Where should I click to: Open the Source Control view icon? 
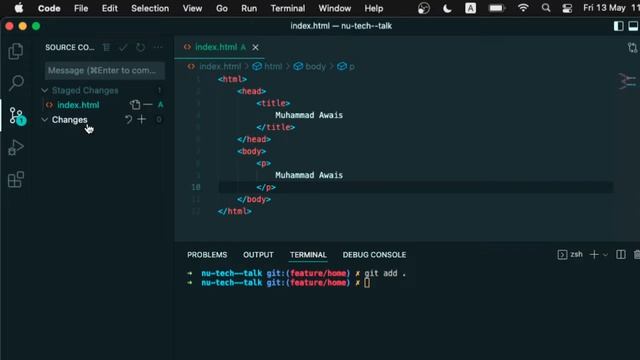17,116
